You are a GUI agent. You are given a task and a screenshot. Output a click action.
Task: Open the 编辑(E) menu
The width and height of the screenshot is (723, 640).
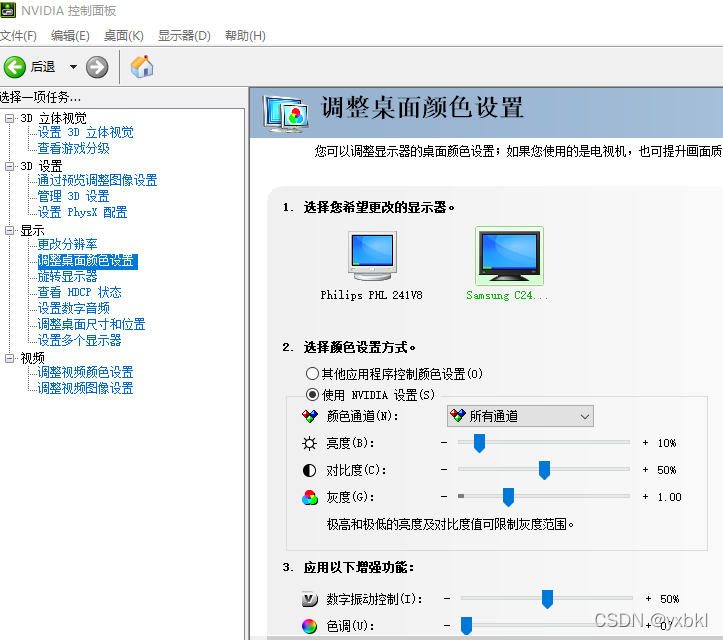click(70, 36)
